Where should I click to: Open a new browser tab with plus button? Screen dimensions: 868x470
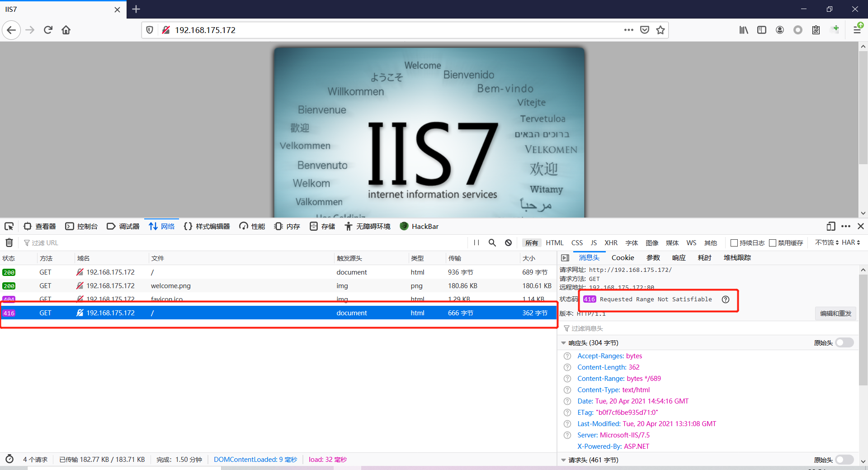click(136, 9)
